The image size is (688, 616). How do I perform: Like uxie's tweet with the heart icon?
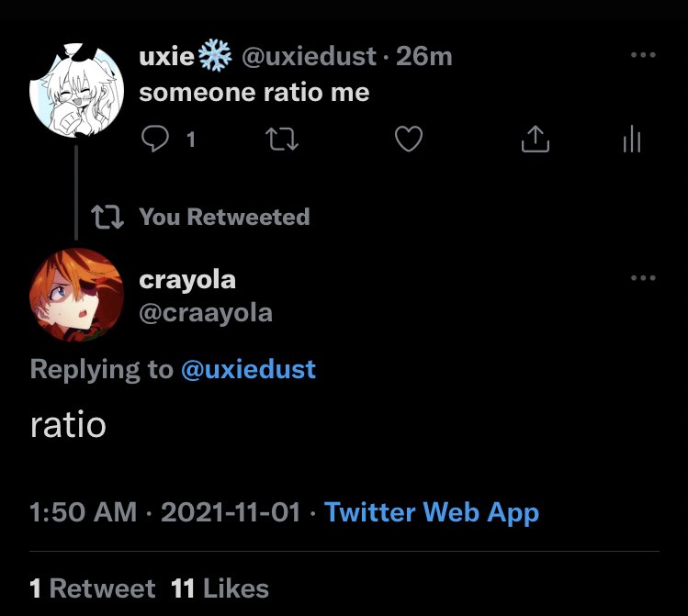pyautogui.click(x=408, y=140)
